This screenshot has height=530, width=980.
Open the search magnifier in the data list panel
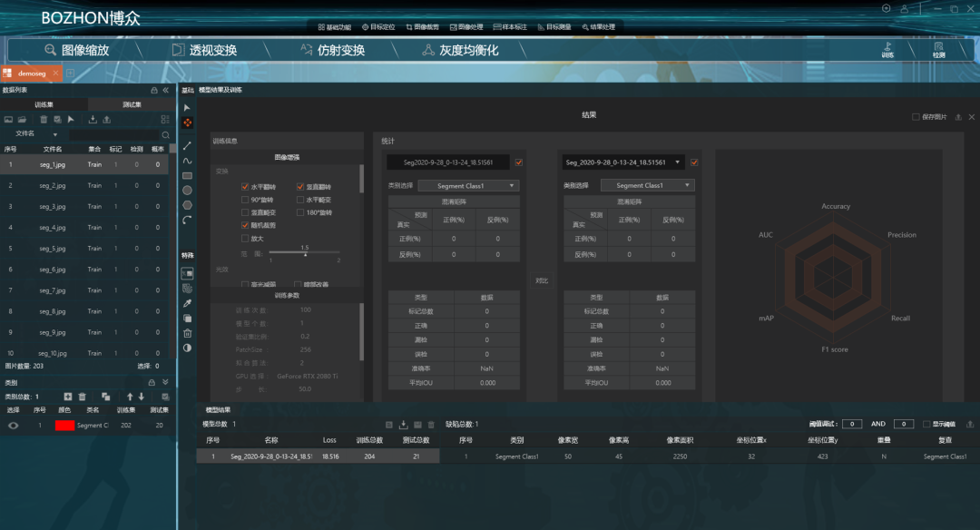pos(166,135)
